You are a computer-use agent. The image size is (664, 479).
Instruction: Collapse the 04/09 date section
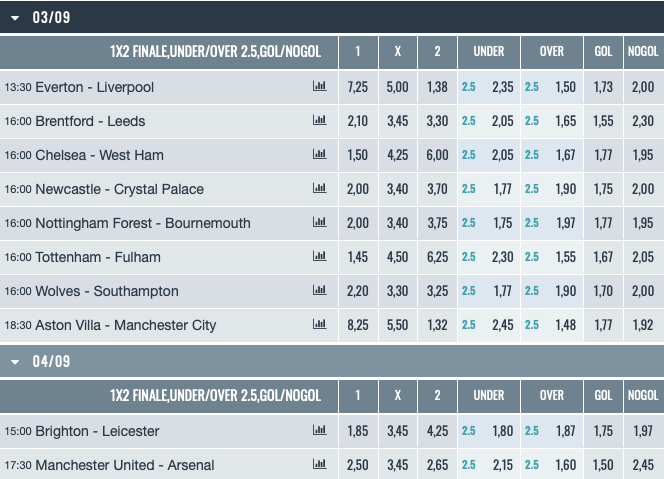(16, 361)
